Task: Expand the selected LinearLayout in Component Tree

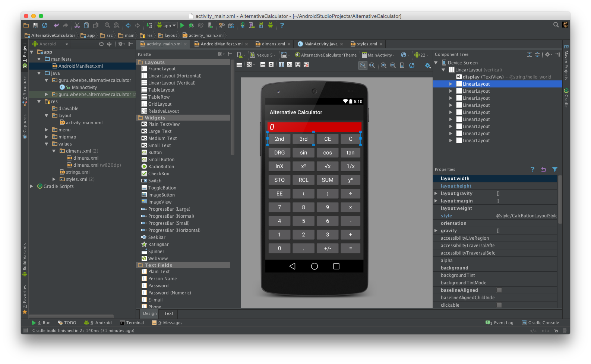Action: click(x=451, y=84)
